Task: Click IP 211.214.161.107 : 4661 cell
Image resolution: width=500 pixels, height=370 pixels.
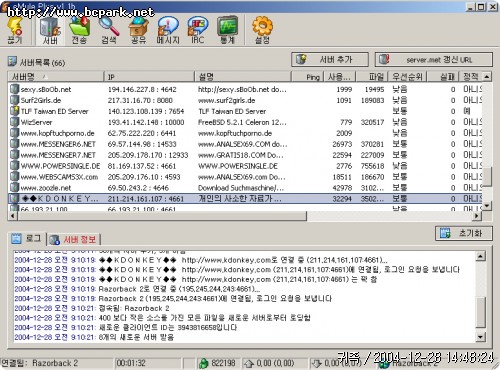Action: point(146,199)
